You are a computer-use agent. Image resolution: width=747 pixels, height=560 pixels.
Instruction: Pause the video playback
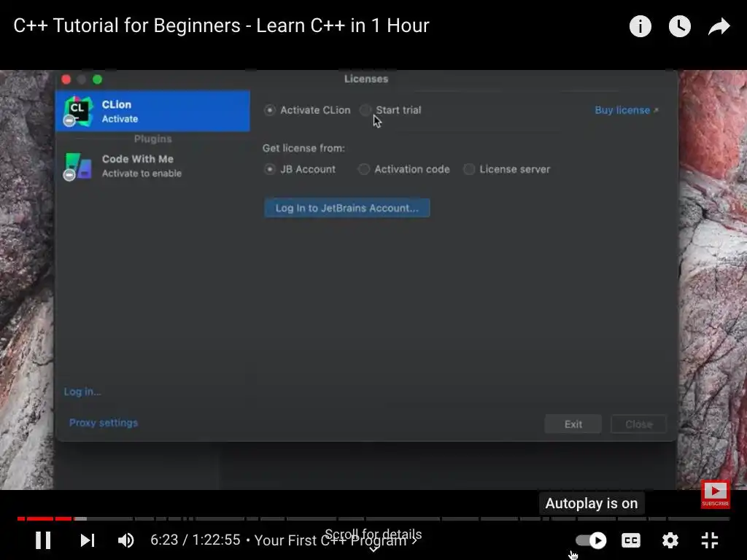pyautogui.click(x=43, y=540)
